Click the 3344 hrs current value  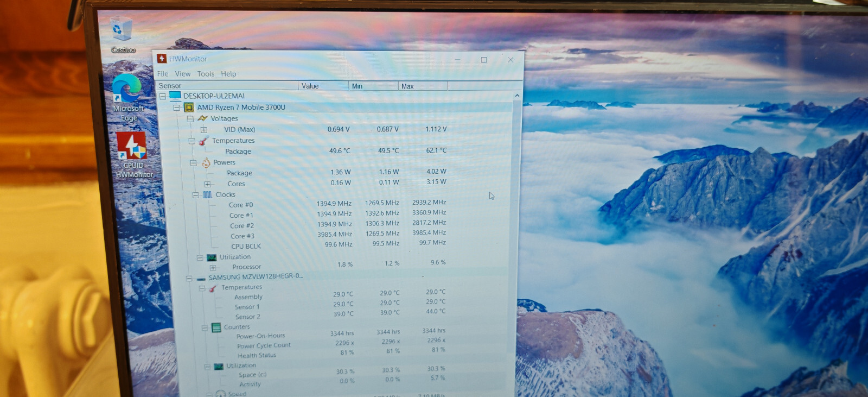tap(342, 333)
